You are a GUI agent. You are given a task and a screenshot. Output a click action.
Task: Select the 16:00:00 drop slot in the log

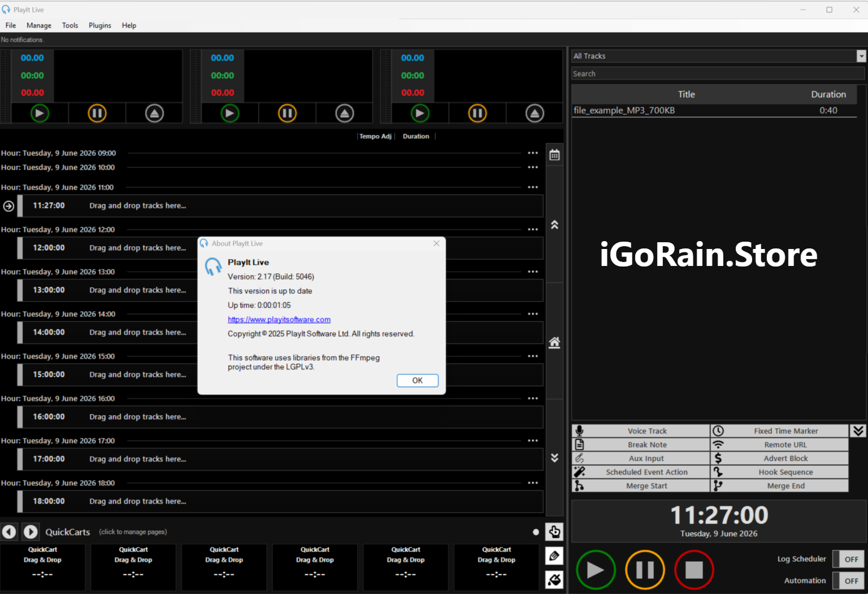click(x=280, y=417)
